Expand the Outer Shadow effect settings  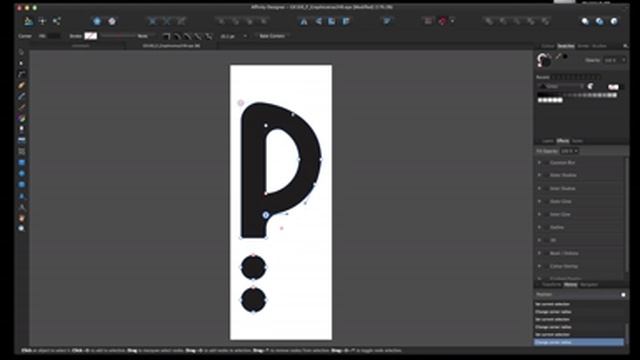click(x=539, y=175)
